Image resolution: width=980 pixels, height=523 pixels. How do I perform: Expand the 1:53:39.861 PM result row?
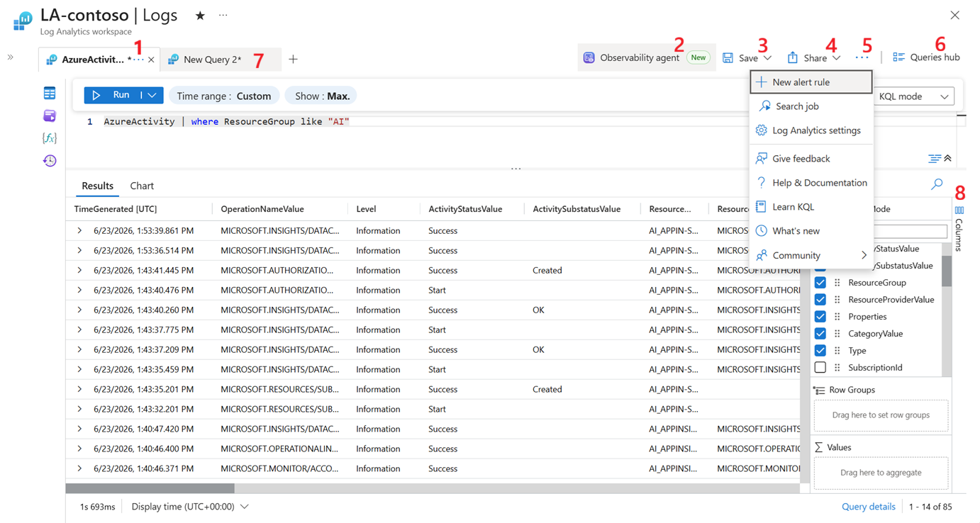tap(79, 230)
